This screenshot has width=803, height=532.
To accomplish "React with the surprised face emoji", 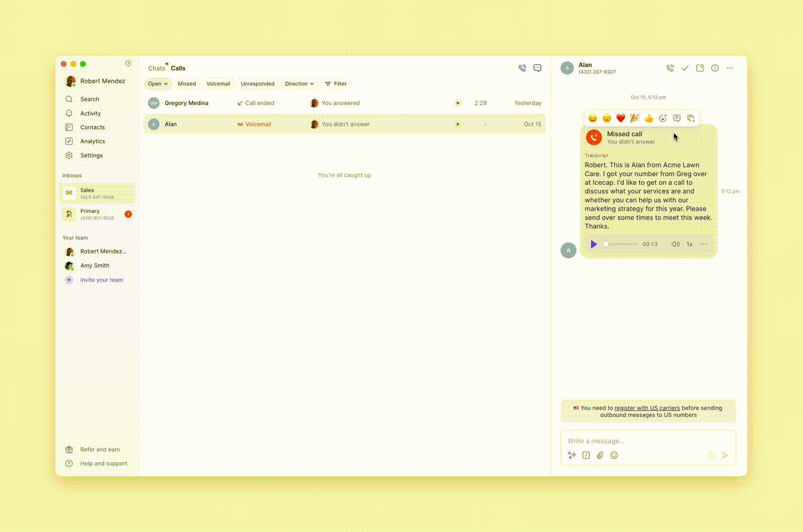I will (x=607, y=118).
